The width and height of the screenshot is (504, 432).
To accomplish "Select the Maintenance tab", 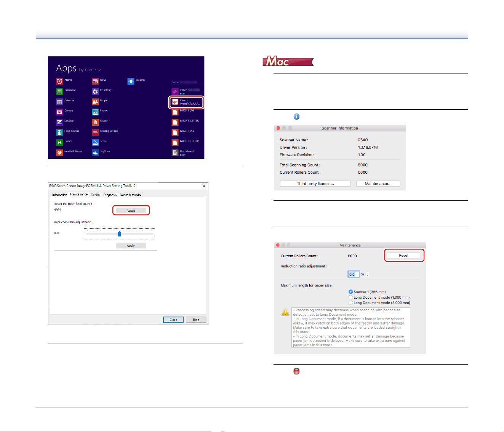I will pyautogui.click(x=79, y=194).
